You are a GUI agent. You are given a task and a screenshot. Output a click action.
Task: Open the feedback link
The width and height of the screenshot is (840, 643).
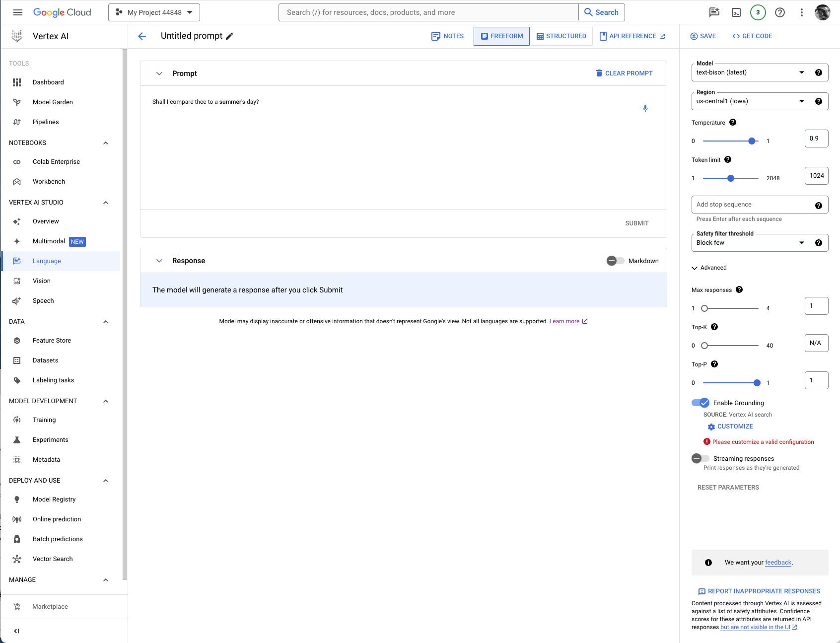point(778,563)
